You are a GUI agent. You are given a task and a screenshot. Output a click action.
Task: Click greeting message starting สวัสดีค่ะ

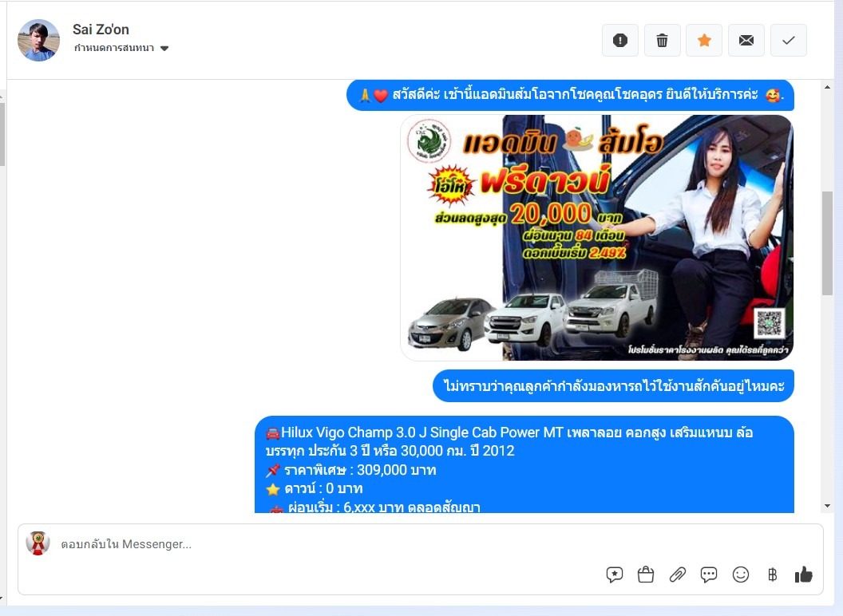click(571, 95)
